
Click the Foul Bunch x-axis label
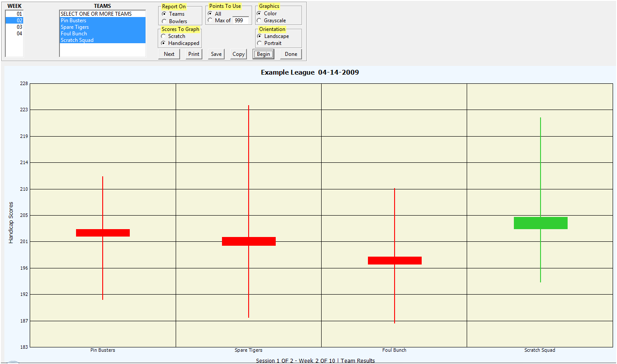pyautogui.click(x=394, y=350)
